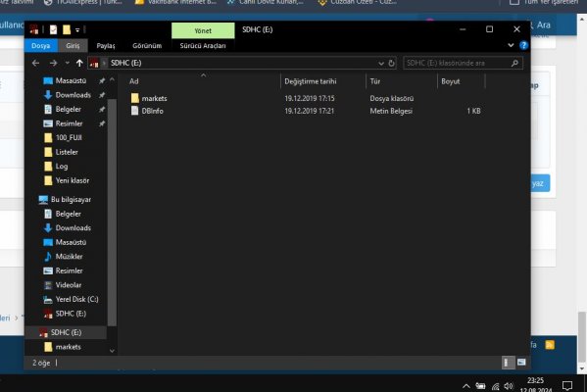Refresh the SDHC (E:) folder view
Viewport: 587px width, 392px height.
[392, 63]
